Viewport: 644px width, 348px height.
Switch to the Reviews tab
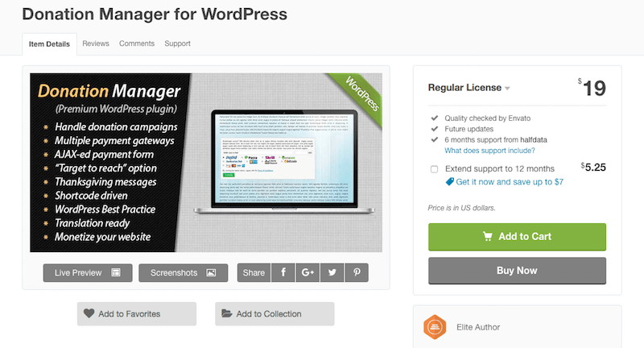(96, 43)
